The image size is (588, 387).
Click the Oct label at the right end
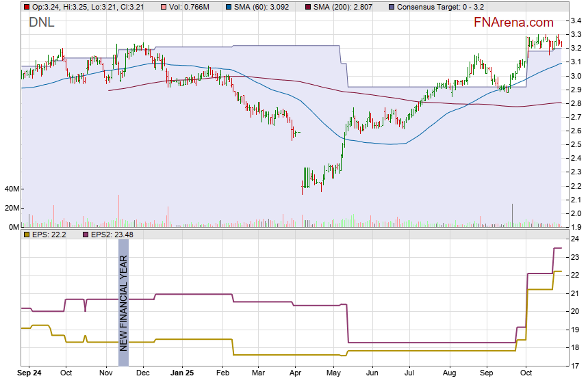[x=526, y=374]
